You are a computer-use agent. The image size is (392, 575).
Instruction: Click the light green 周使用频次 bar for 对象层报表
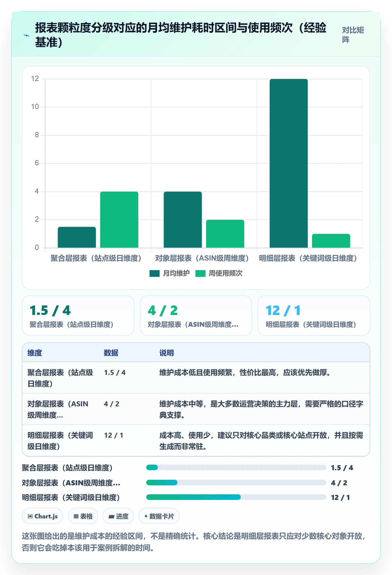click(x=225, y=234)
